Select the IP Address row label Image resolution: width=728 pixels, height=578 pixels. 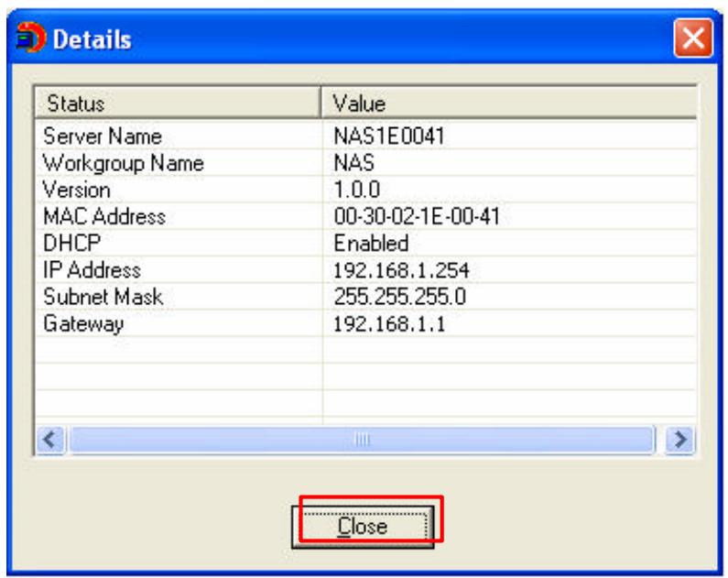[92, 270]
